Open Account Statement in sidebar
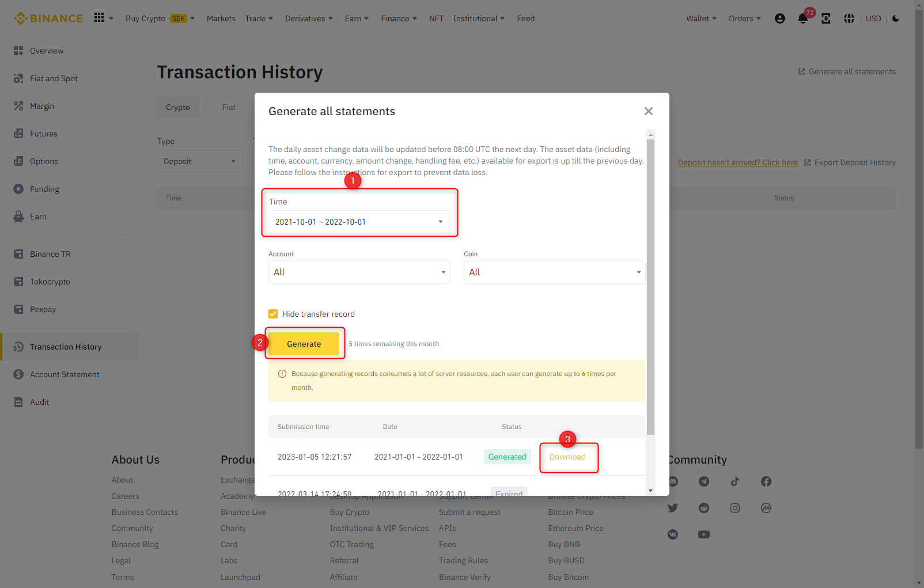Image resolution: width=924 pixels, height=588 pixels. [69, 374]
